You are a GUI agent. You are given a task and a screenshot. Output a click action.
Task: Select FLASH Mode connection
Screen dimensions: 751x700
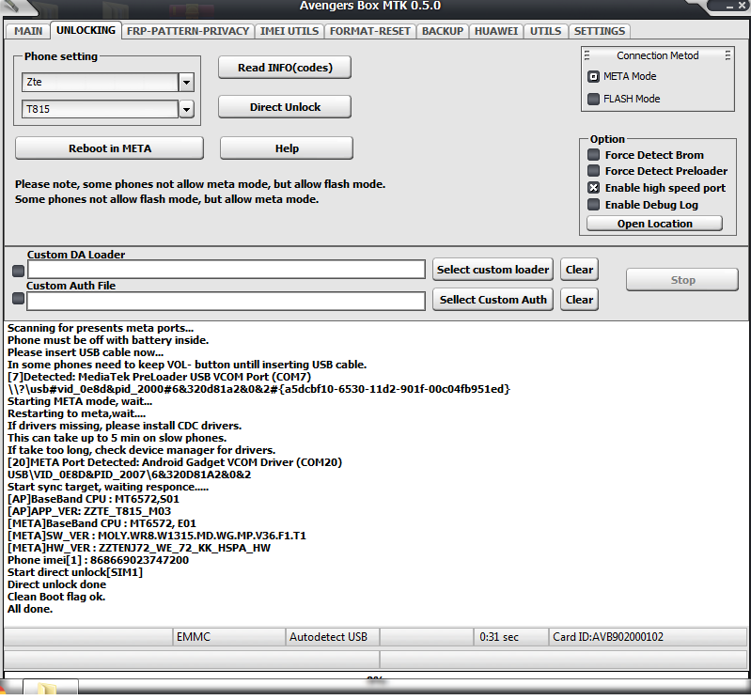(593, 99)
